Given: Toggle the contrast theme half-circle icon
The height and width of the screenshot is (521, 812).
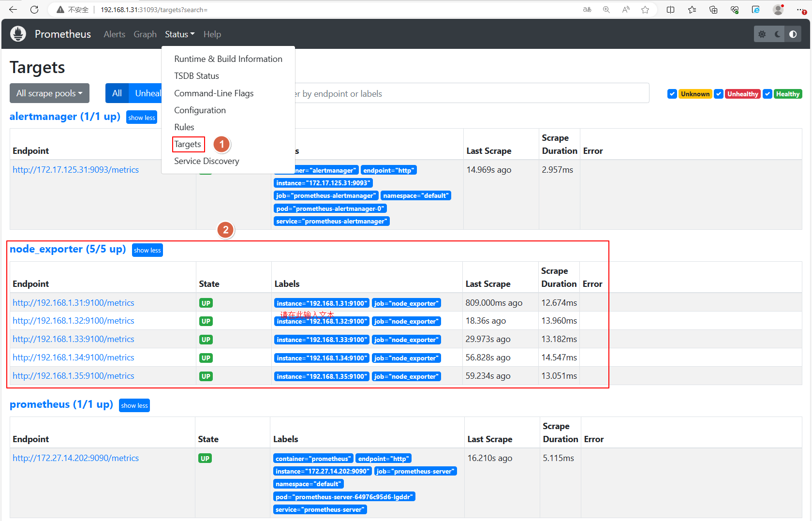Looking at the screenshot, I should 793,34.
